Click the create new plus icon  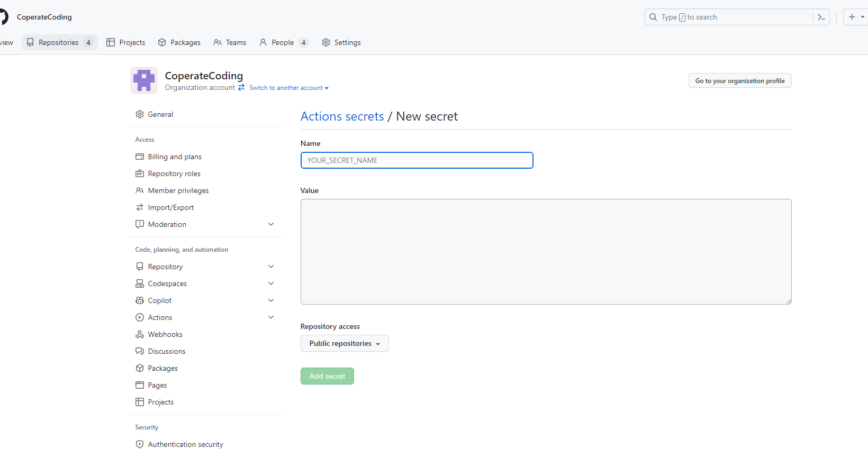[x=852, y=17]
